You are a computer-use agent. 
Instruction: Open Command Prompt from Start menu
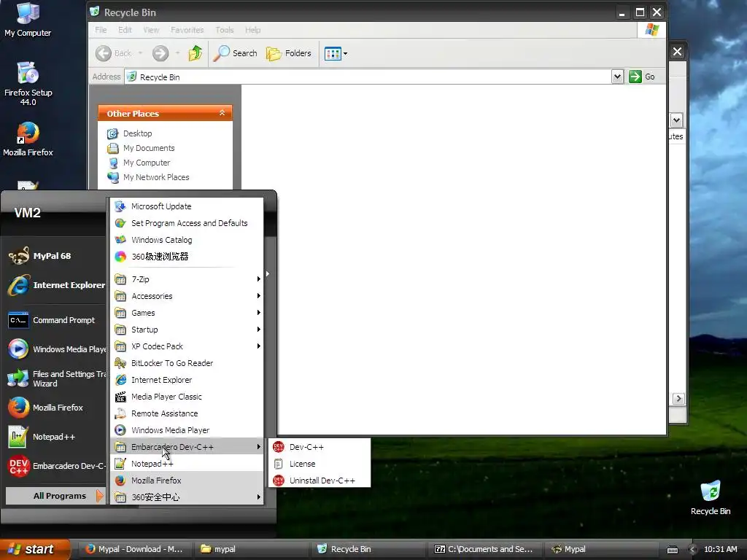[55, 320]
